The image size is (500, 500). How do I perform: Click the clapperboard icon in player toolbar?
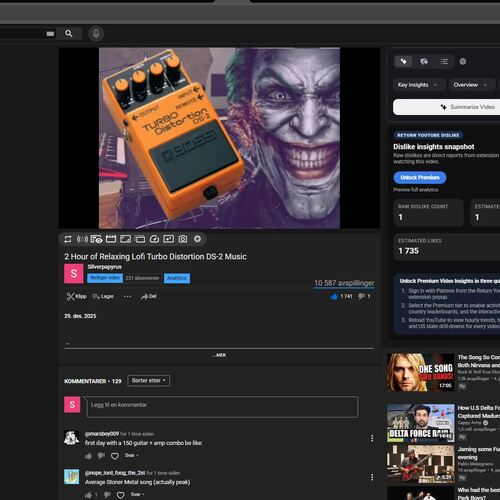111,239
